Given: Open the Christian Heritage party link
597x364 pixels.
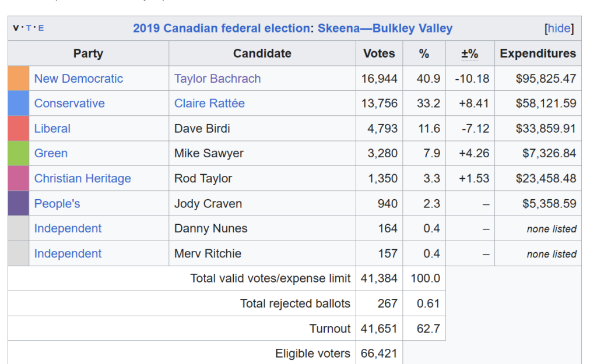Looking at the screenshot, I should (x=83, y=179).
